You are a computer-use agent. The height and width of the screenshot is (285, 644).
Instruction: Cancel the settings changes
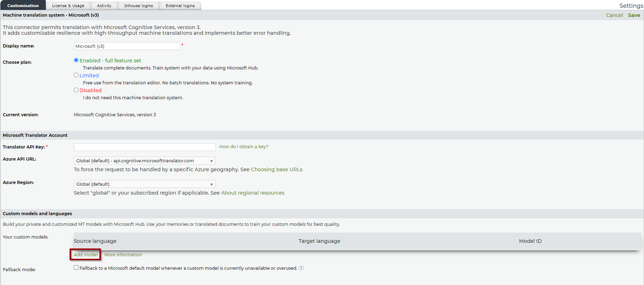614,15
